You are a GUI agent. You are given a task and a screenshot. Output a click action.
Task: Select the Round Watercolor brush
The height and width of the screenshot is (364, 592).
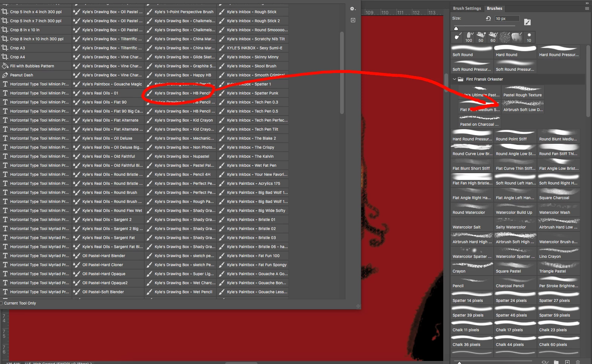(x=472, y=209)
